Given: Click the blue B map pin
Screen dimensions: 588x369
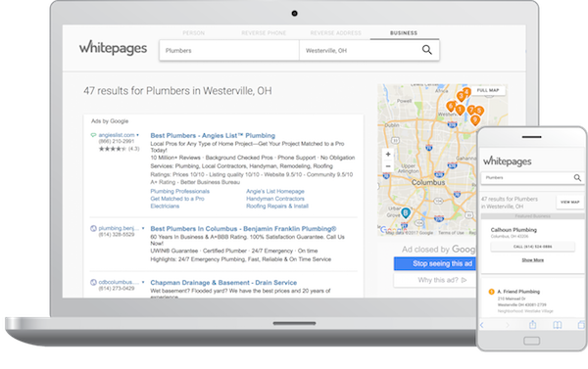Looking at the screenshot, I should point(406,212).
